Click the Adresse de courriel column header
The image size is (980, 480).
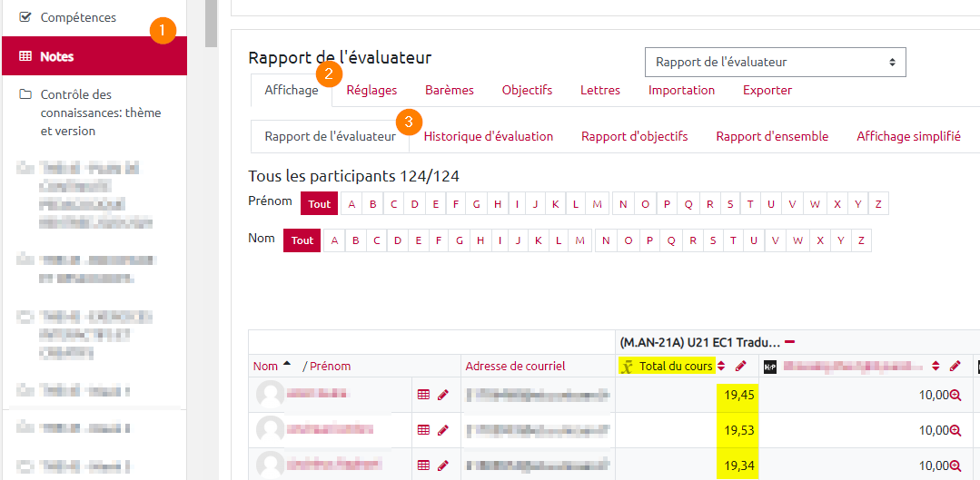[x=515, y=367]
